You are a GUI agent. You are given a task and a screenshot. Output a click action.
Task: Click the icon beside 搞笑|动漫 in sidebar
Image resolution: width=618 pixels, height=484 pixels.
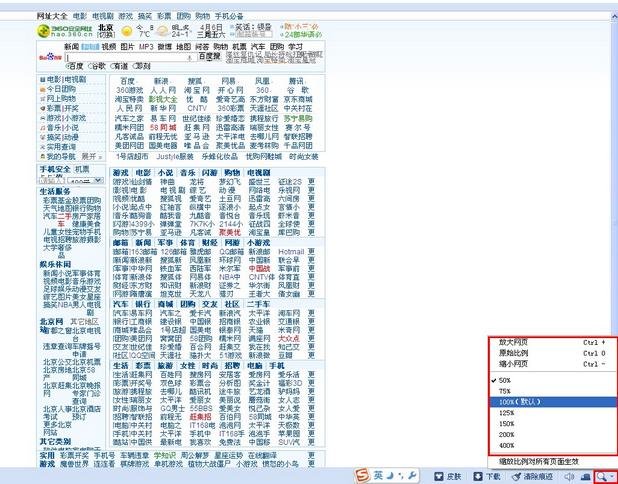43,137
